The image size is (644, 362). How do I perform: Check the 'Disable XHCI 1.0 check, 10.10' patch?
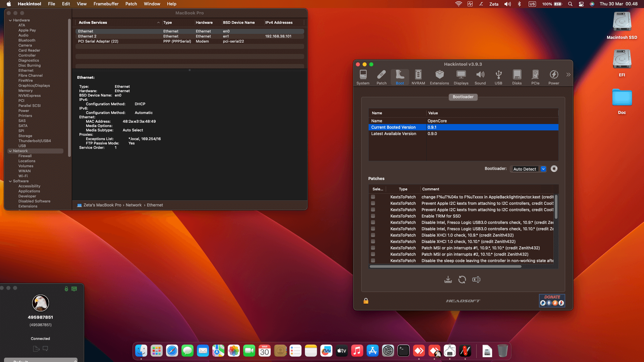click(x=373, y=242)
